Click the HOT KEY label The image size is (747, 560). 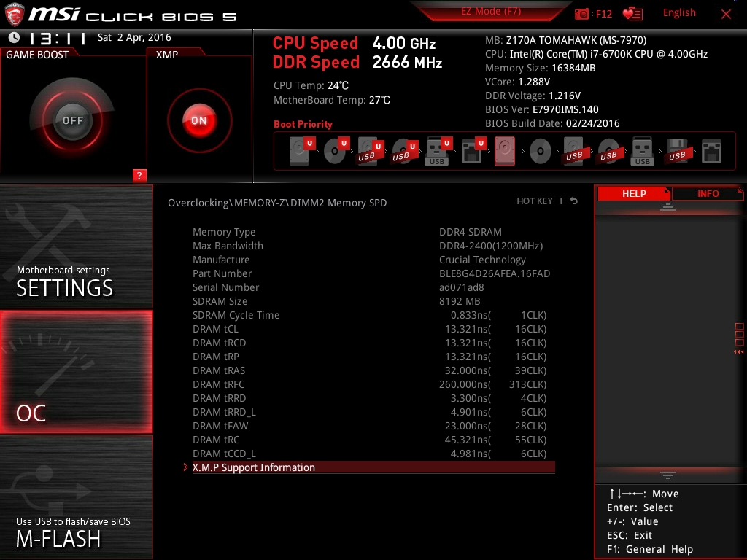click(535, 201)
